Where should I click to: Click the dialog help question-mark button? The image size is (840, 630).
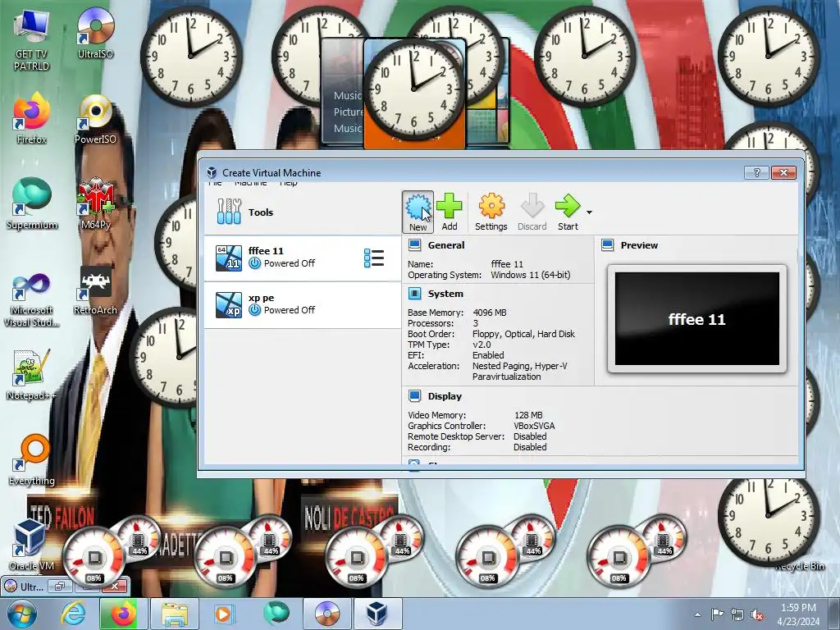756,172
